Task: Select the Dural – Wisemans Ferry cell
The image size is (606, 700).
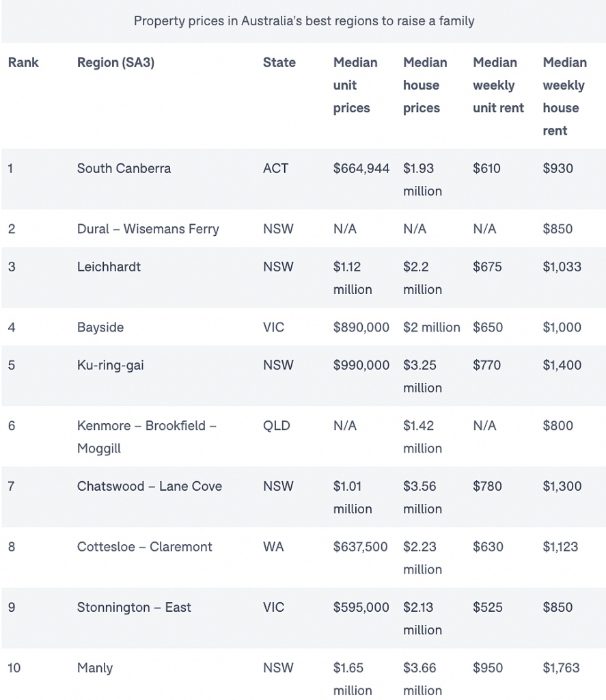Action: (x=148, y=229)
